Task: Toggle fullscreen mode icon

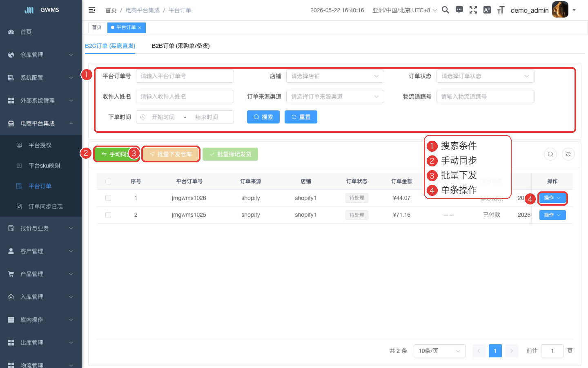Action: 473,10
